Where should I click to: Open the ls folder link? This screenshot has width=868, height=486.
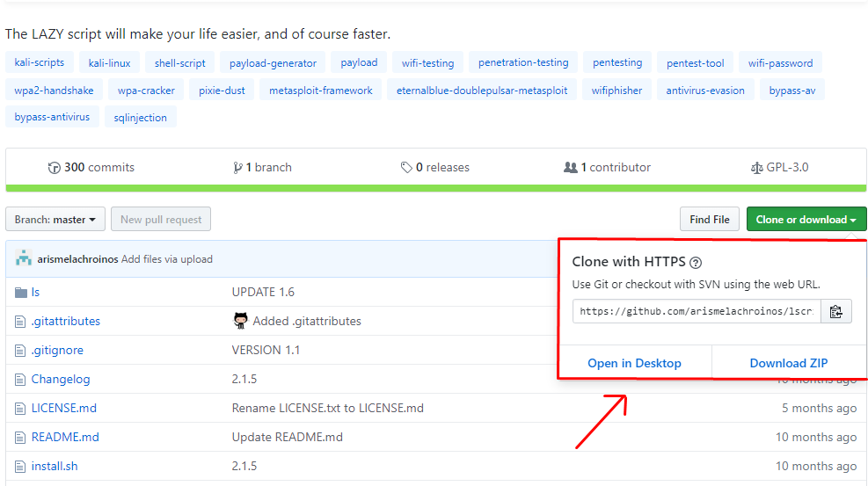point(35,292)
